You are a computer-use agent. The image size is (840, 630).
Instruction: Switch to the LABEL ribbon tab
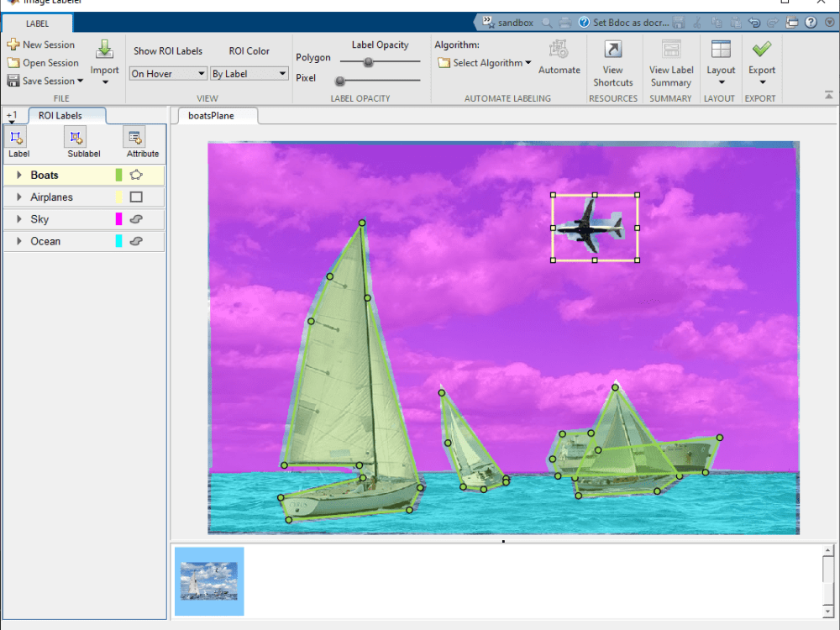click(x=37, y=24)
